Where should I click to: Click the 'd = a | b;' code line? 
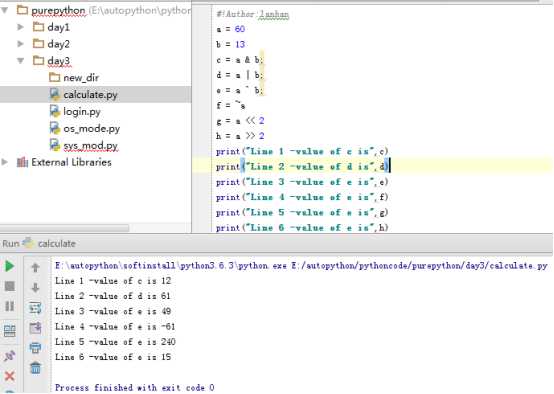(x=240, y=75)
